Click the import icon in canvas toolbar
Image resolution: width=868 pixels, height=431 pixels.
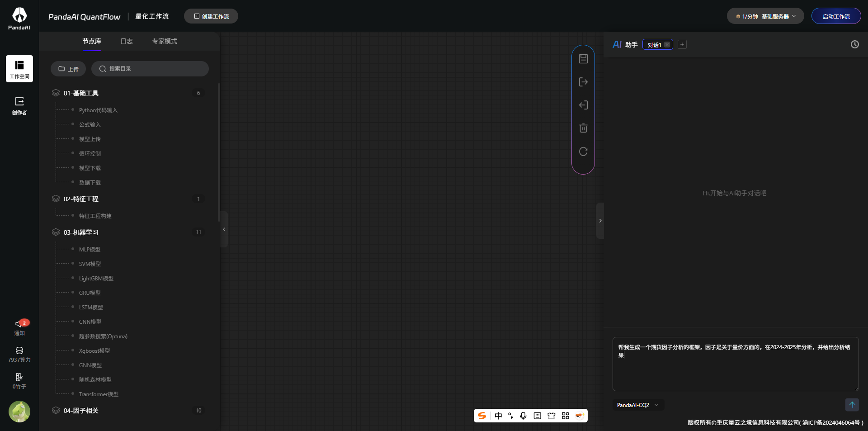click(x=583, y=105)
